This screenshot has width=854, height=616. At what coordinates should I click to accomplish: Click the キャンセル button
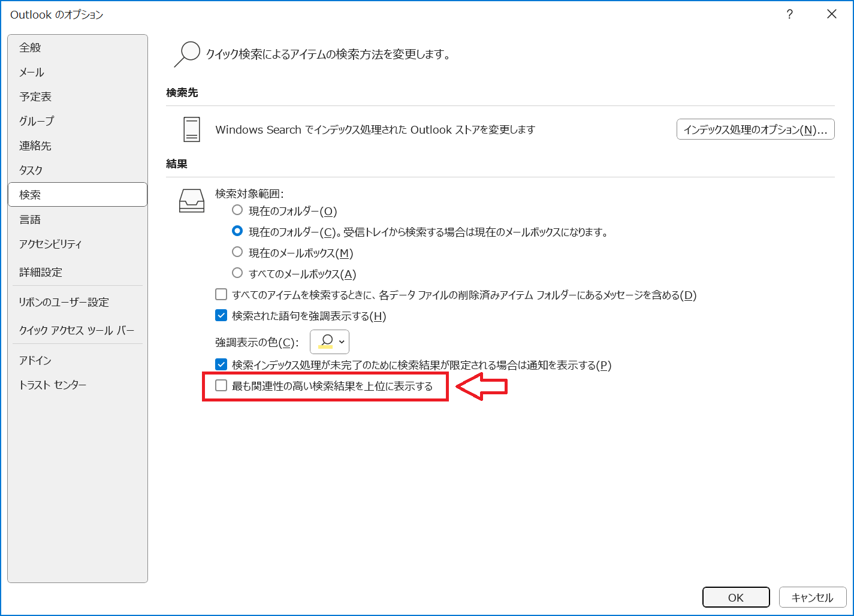click(813, 597)
